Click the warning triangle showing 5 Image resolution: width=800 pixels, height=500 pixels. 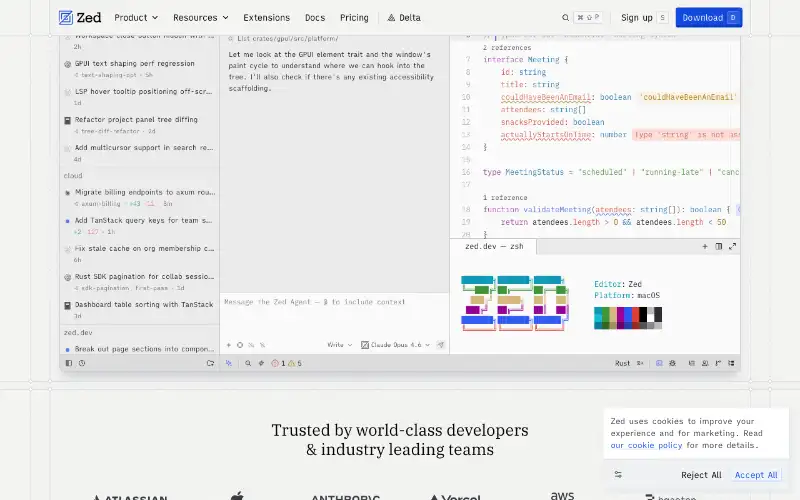pos(295,363)
